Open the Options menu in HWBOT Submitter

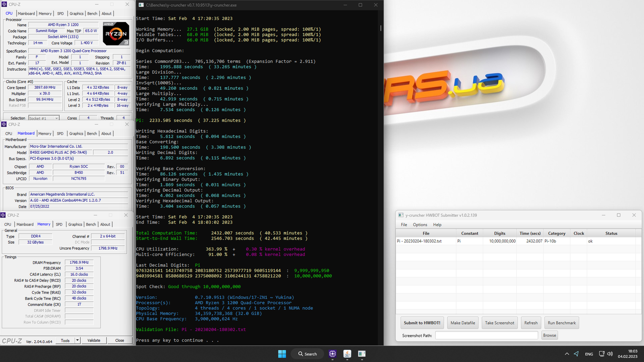420,225
